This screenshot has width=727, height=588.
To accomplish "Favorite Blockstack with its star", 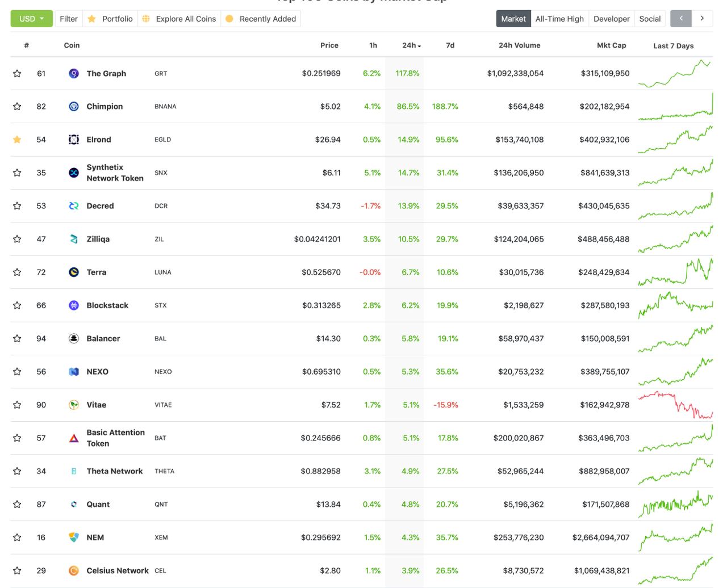I will pos(17,305).
